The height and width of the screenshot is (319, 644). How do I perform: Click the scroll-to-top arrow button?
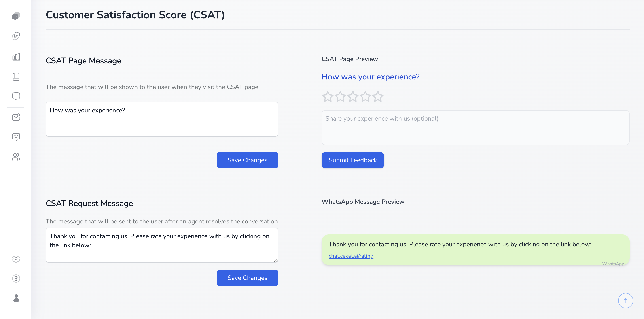click(x=625, y=300)
